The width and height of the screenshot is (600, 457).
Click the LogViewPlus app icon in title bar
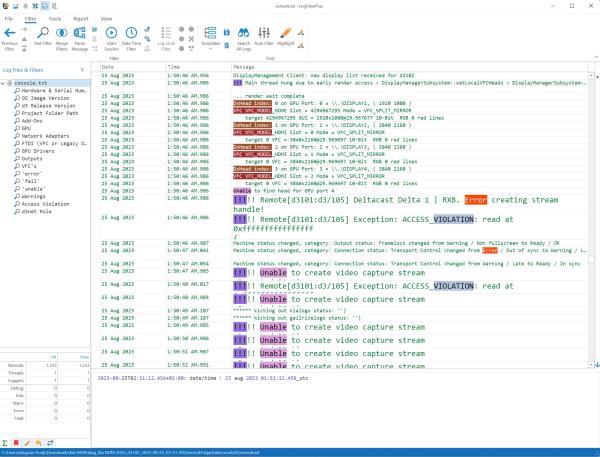5,6
